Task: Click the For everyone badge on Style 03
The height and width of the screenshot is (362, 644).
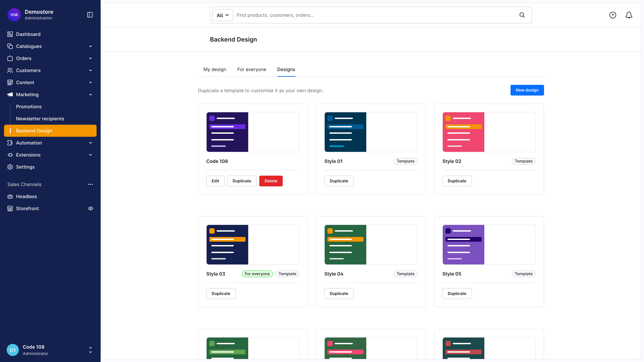Action: coord(257,274)
